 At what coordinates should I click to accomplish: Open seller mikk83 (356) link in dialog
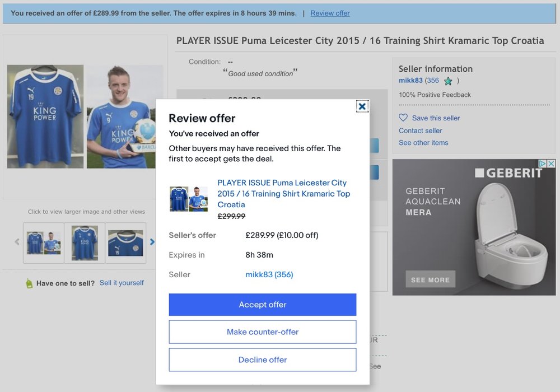point(269,274)
